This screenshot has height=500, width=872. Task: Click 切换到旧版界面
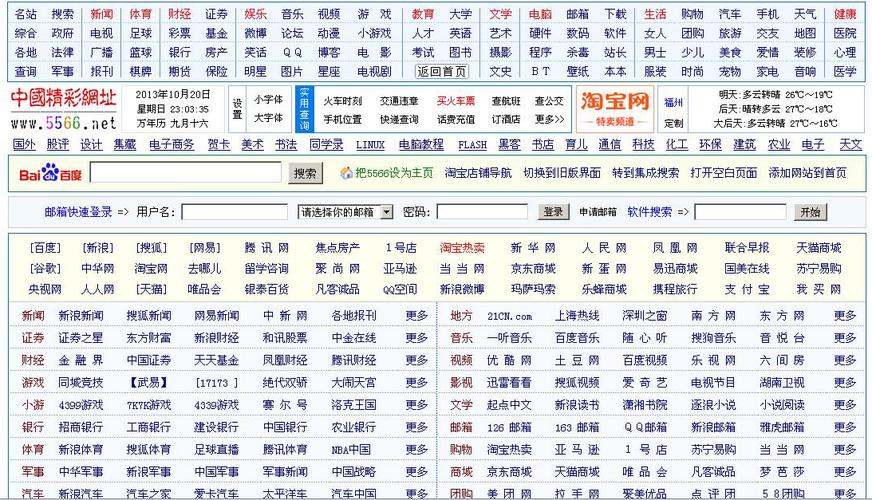pyautogui.click(x=562, y=173)
